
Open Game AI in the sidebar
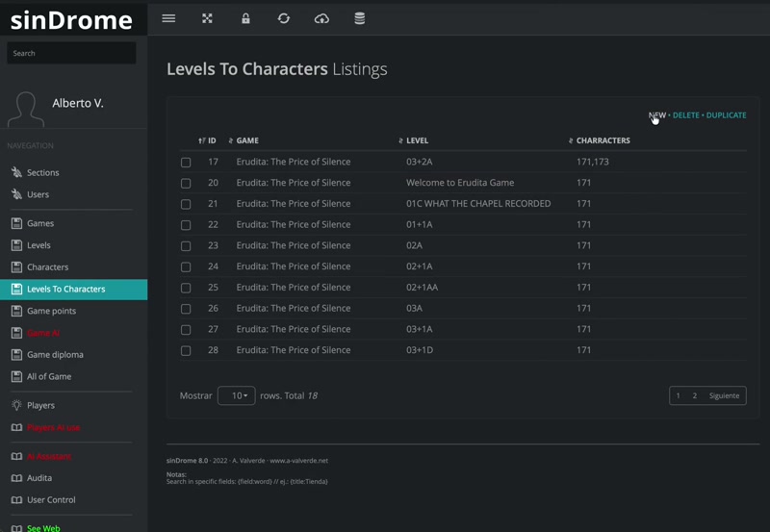(43, 333)
